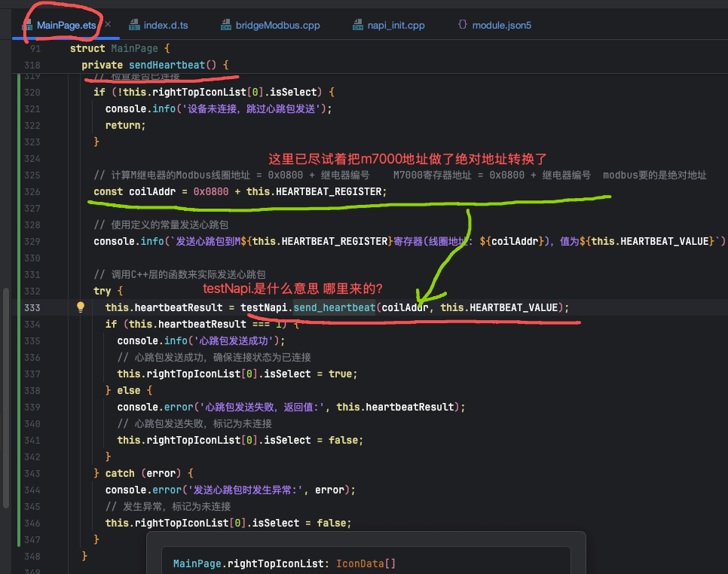Click the sticky header sendHeartbeat declaration
The image size is (728, 574).
151,65
